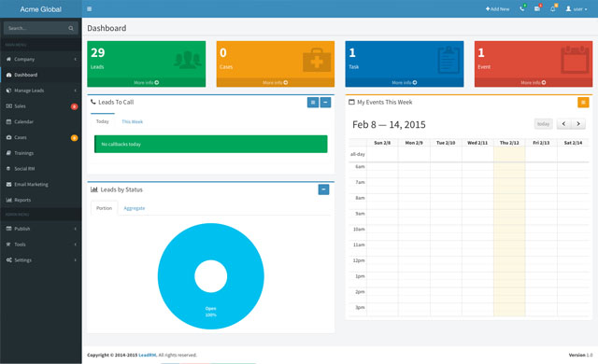The height and width of the screenshot is (364, 598).
Task: Click the Open segment of donut chart
Action: pos(211,312)
